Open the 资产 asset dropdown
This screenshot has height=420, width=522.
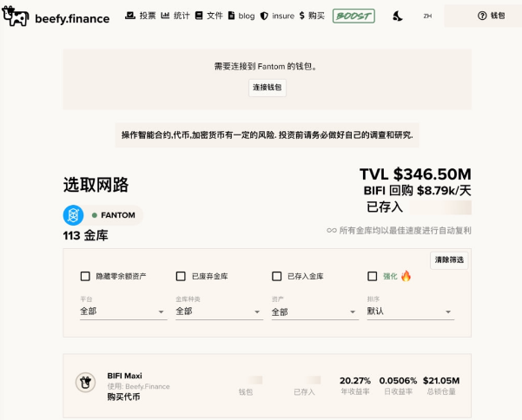[x=315, y=312]
